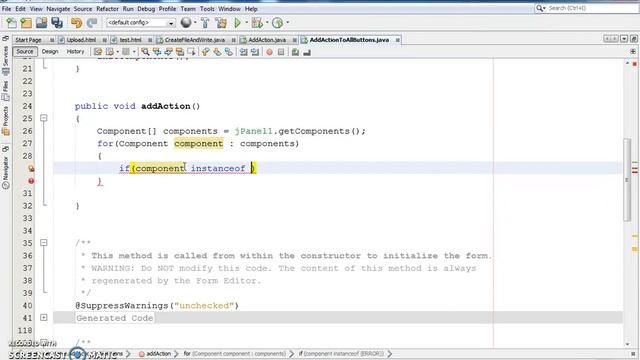This screenshot has width=640, height=360.
Task: Click the Find Previous Occurrence icon
Action: tap(157, 52)
